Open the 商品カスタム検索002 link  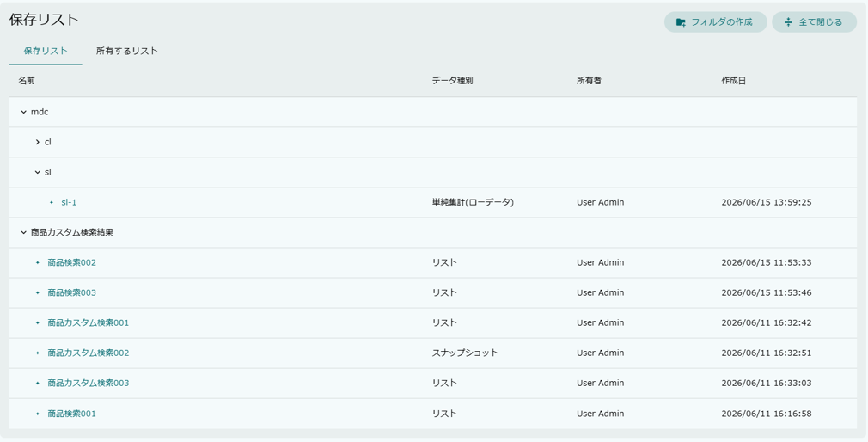pyautogui.click(x=88, y=353)
